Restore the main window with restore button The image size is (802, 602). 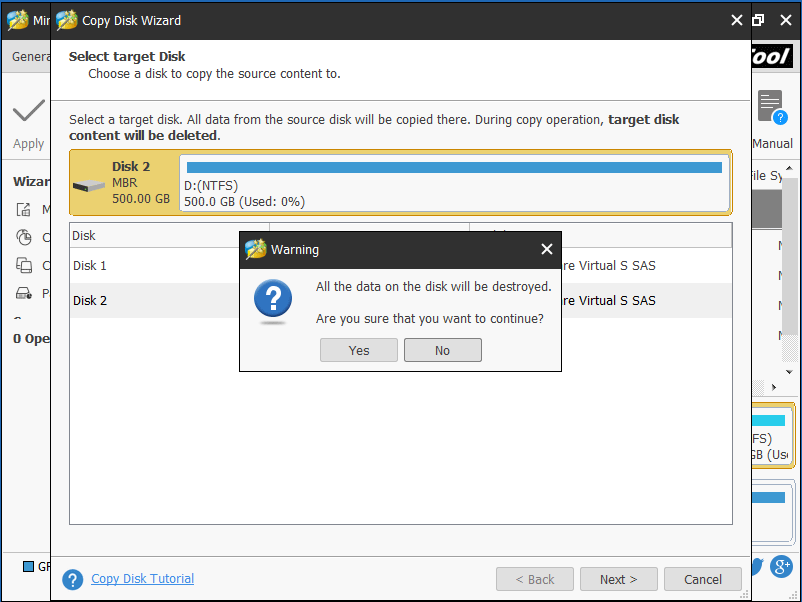tap(758, 20)
